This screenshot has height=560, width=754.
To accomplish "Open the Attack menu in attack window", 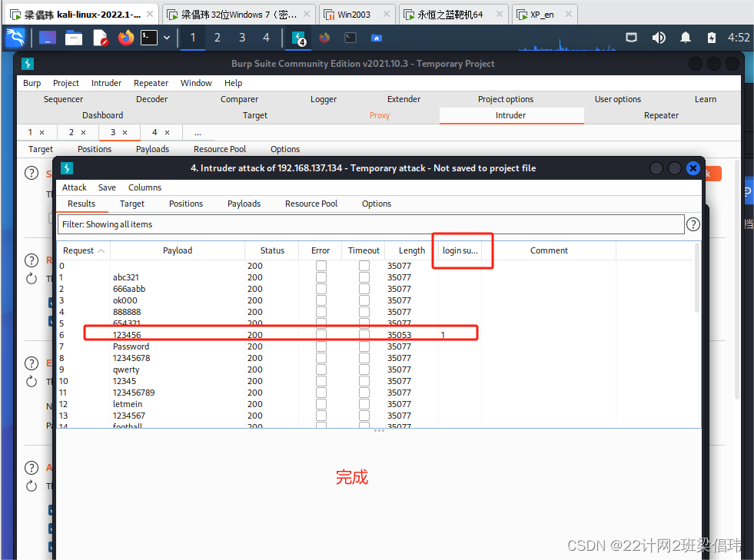I will click(x=74, y=187).
